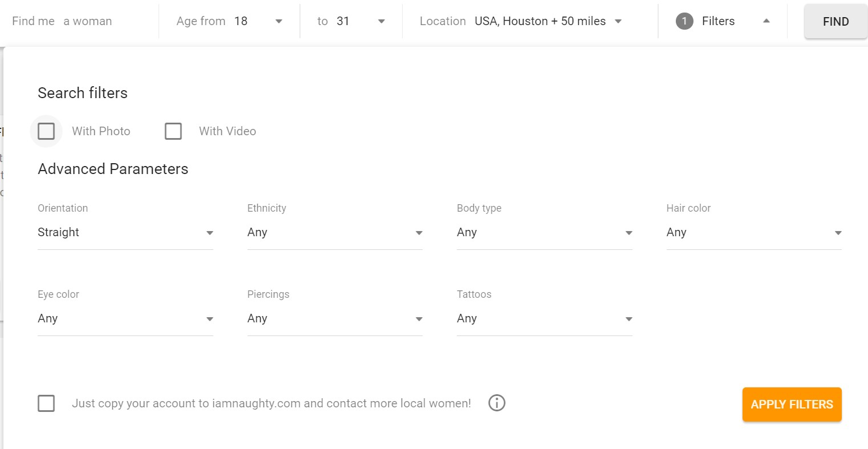Click the Filters label in search bar
The width and height of the screenshot is (868, 449).
(x=718, y=21)
